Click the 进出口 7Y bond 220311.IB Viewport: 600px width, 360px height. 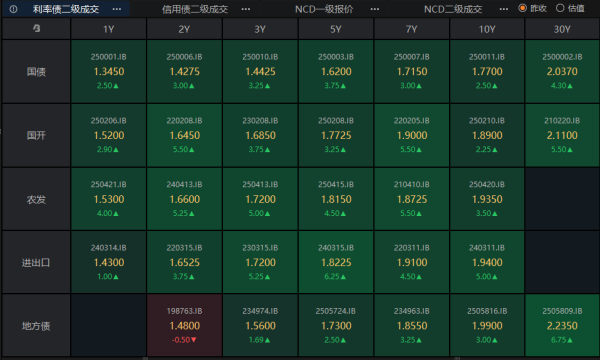411,262
